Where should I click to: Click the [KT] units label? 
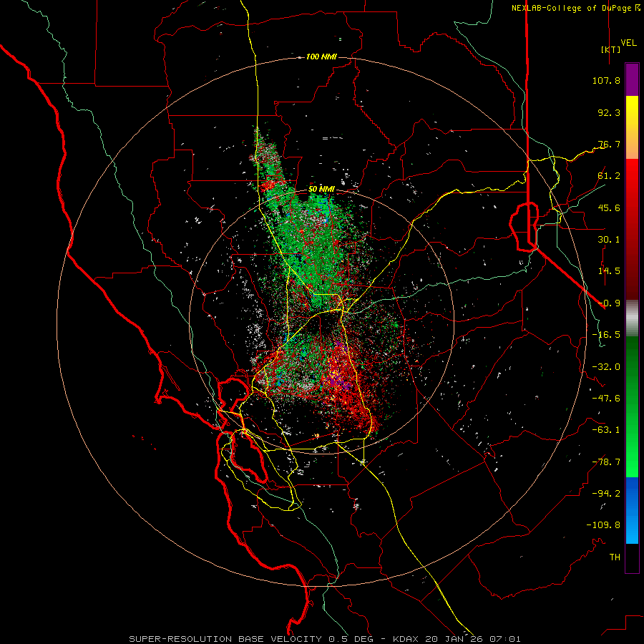610,49
